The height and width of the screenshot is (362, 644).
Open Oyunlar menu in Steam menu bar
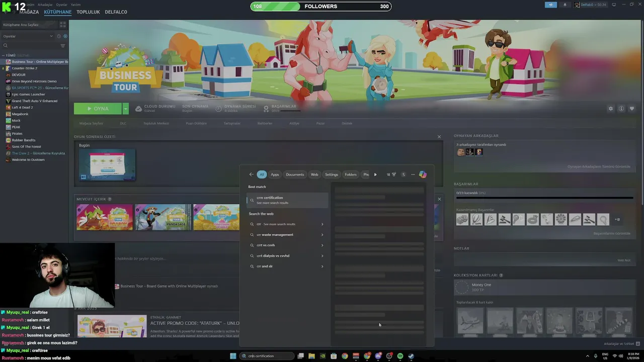click(61, 5)
